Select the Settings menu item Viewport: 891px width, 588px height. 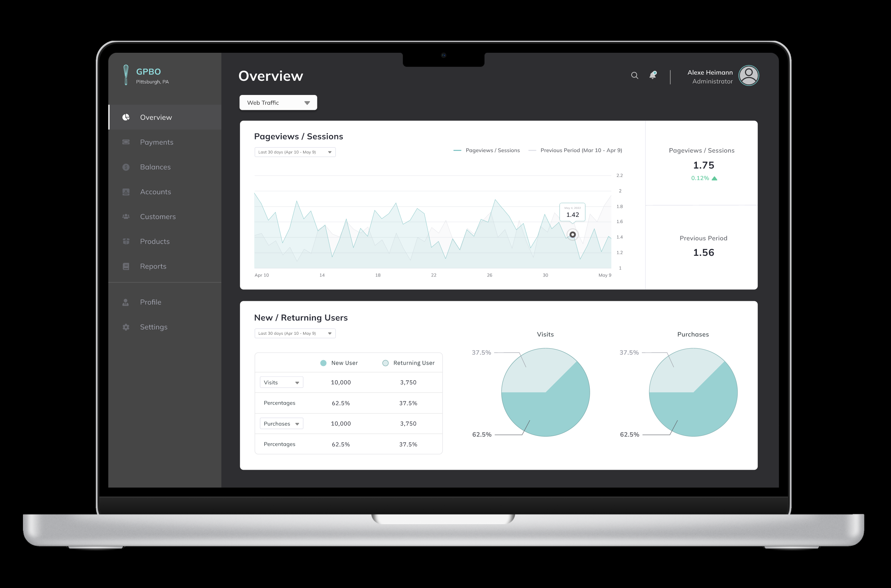tap(154, 345)
